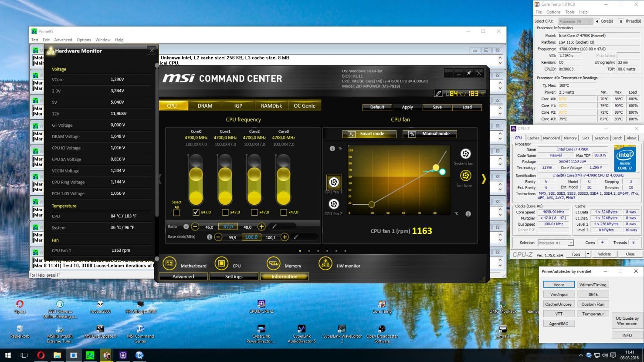Open the Caches tab in CPU-Z
The height and width of the screenshot is (362, 644).
click(x=533, y=138)
